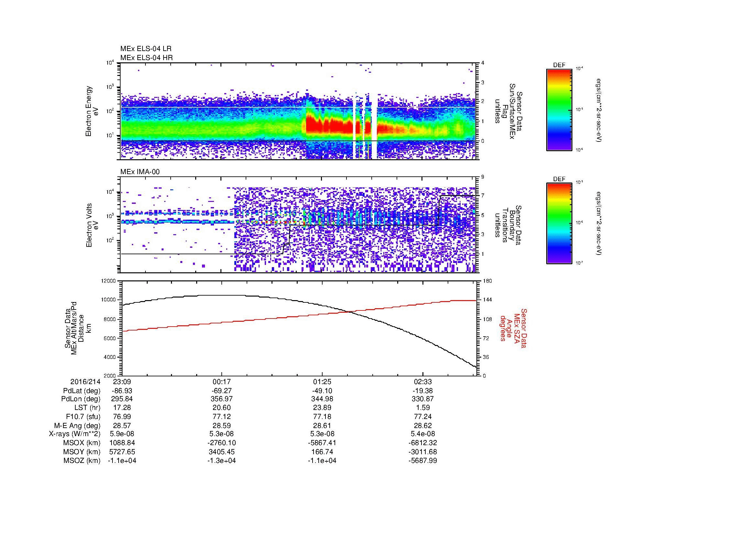Click the MSOY value '3405.45'
The width and height of the screenshot is (756, 534).
pos(222,452)
